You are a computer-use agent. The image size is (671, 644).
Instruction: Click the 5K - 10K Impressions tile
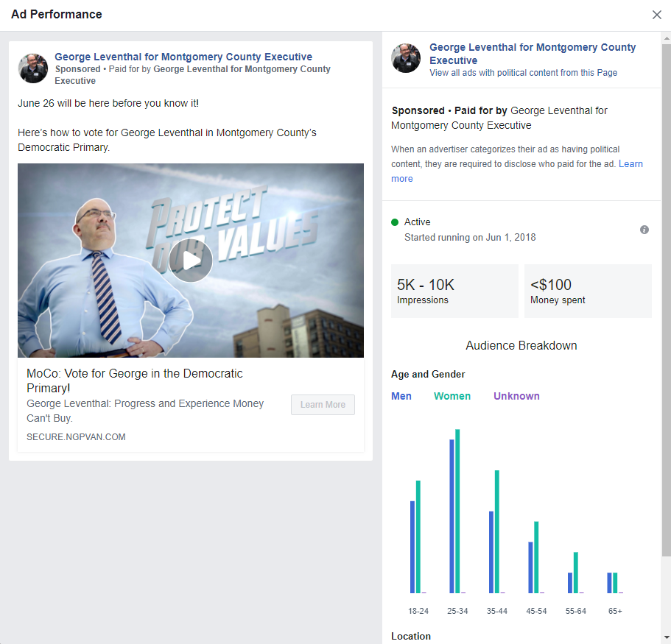coord(454,291)
